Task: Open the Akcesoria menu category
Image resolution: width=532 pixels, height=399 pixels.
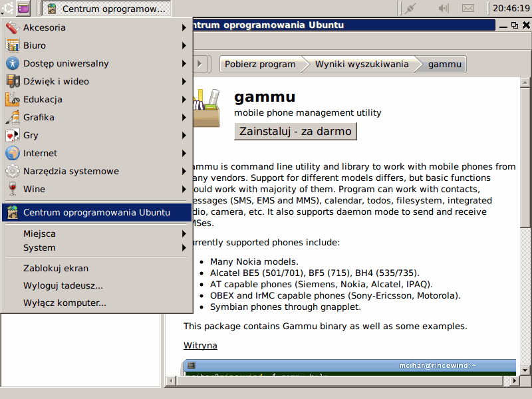Action: [x=44, y=28]
